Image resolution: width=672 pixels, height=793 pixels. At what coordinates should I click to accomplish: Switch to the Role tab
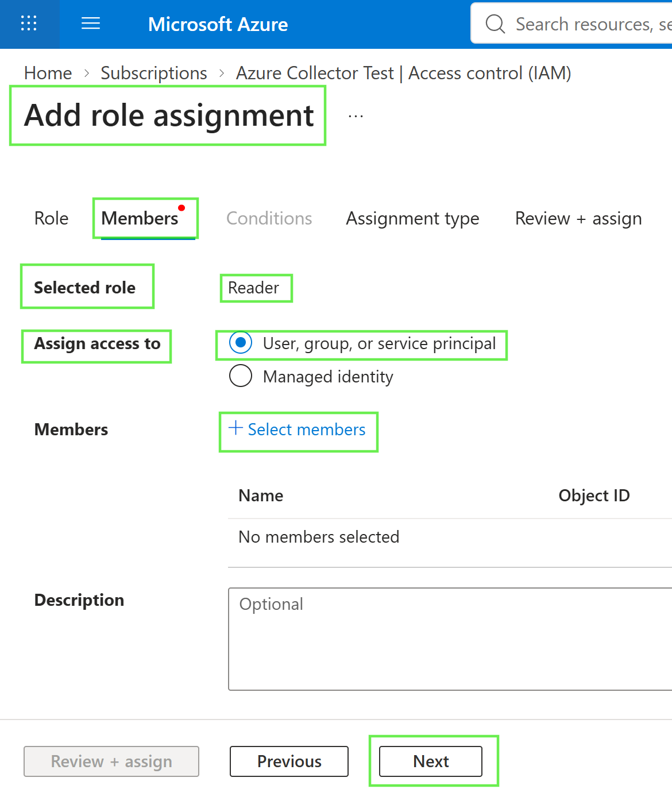point(51,218)
